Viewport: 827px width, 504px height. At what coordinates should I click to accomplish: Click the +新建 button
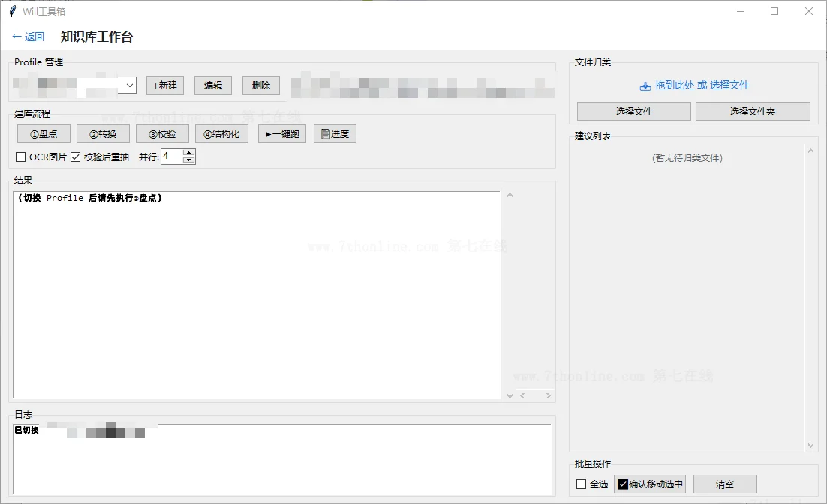pos(165,85)
